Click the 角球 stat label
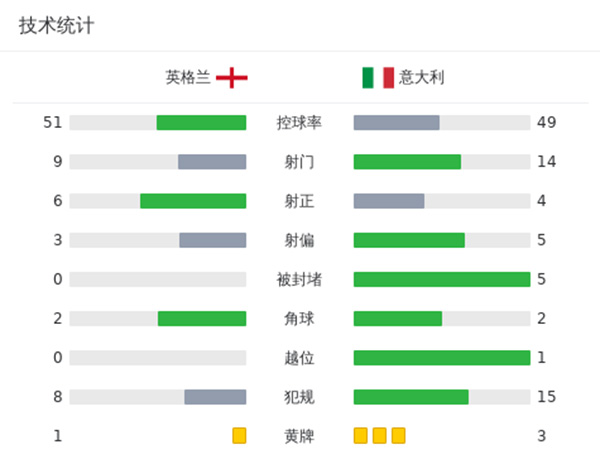This screenshot has height=459, width=600. tap(299, 319)
